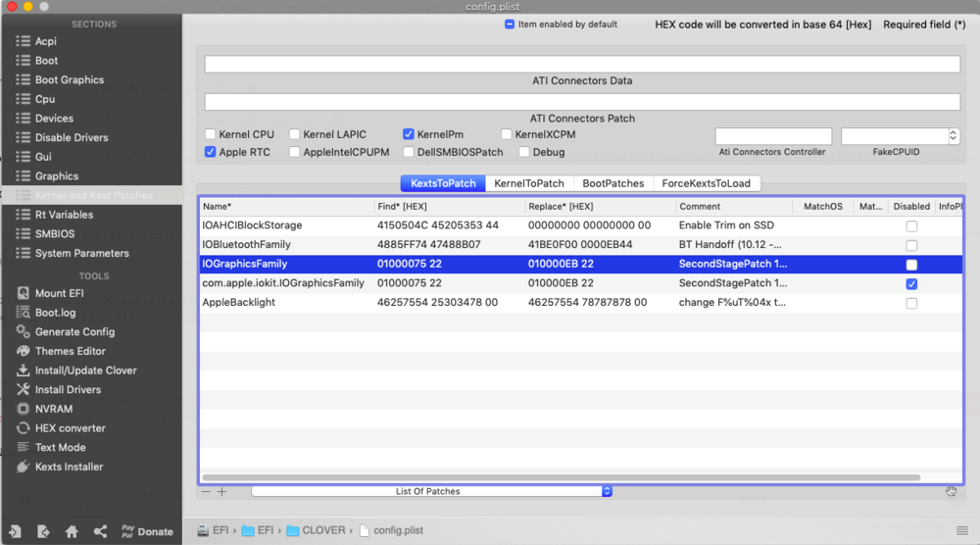The height and width of the screenshot is (545, 980).
Task: Switch to the ForceKextsToLoad tab
Action: click(x=706, y=183)
